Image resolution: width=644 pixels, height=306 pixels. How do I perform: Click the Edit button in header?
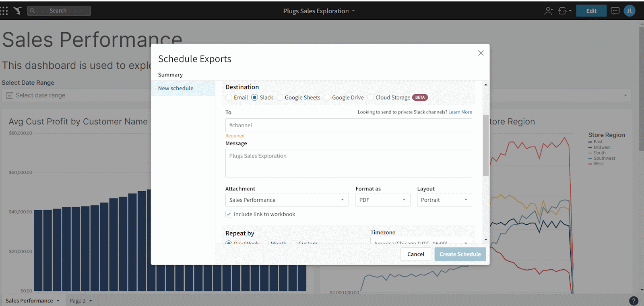[x=591, y=11]
